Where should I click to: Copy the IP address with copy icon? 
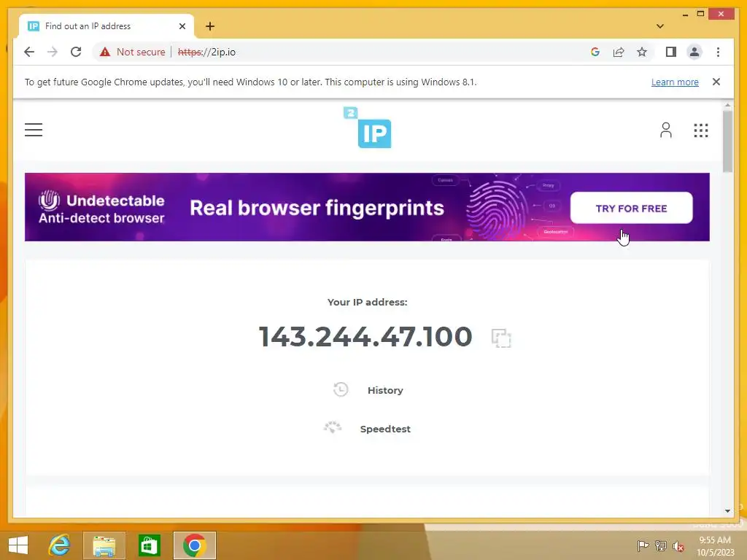(500, 338)
